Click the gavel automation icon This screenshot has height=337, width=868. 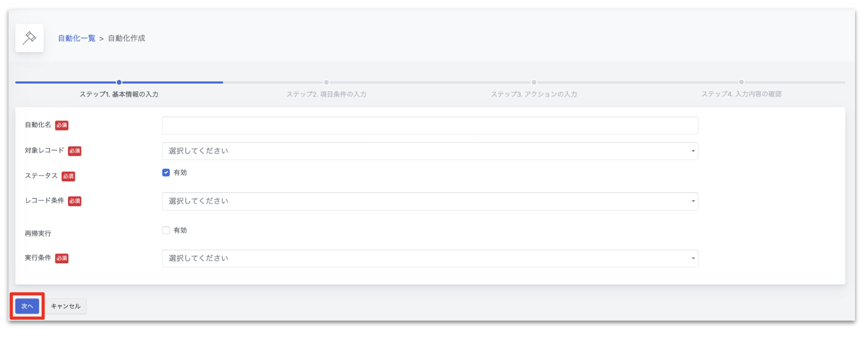29,38
